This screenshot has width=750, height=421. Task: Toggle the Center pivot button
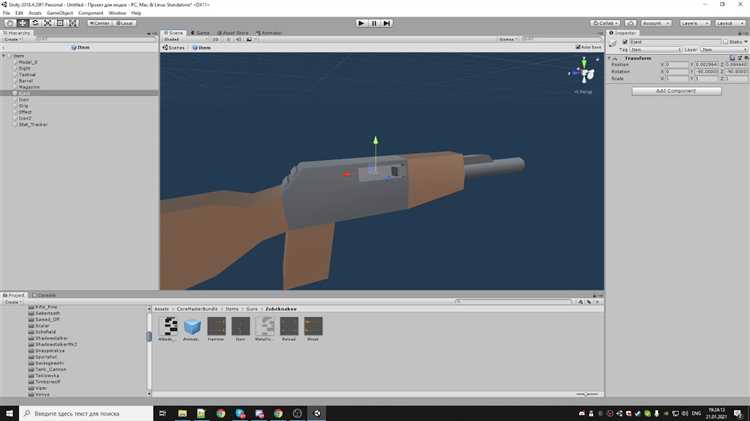click(x=99, y=23)
